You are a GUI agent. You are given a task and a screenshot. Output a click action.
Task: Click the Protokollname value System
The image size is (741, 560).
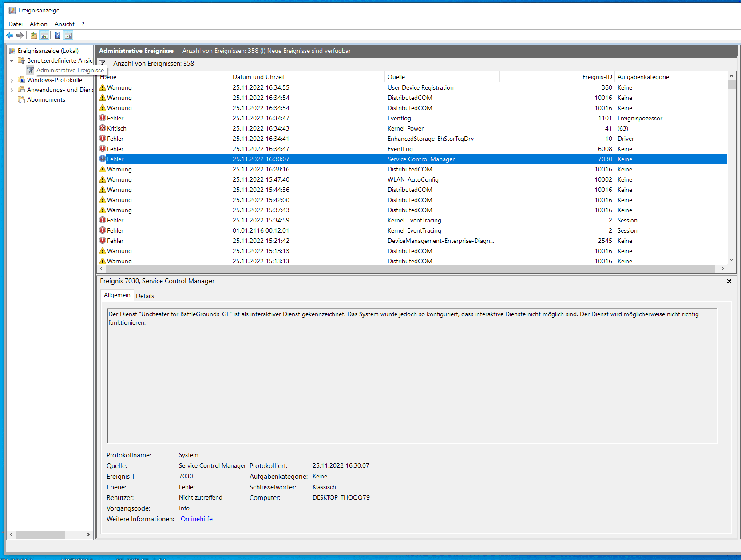pos(189,455)
